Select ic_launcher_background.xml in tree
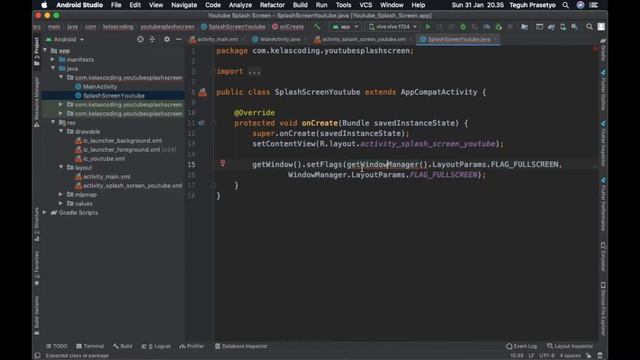Image resolution: width=640 pixels, height=360 pixels. point(122,140)
